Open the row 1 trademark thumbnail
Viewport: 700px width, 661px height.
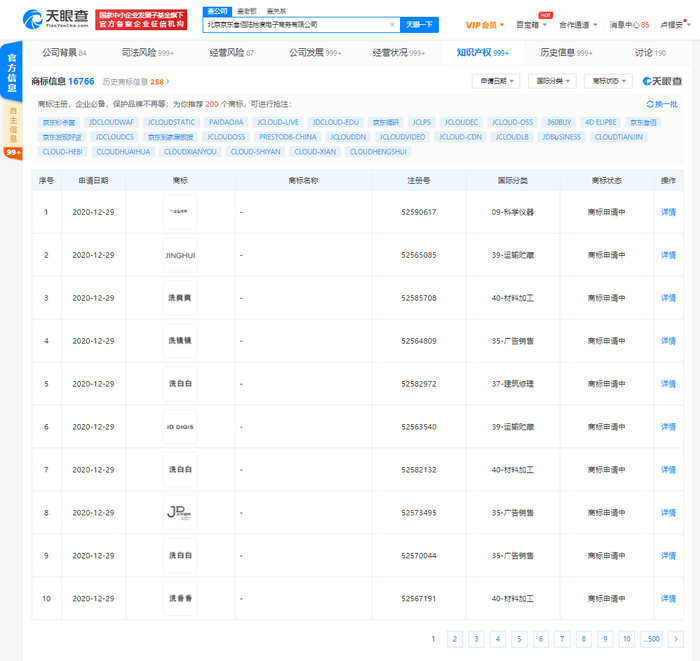[x=180, y=212]
